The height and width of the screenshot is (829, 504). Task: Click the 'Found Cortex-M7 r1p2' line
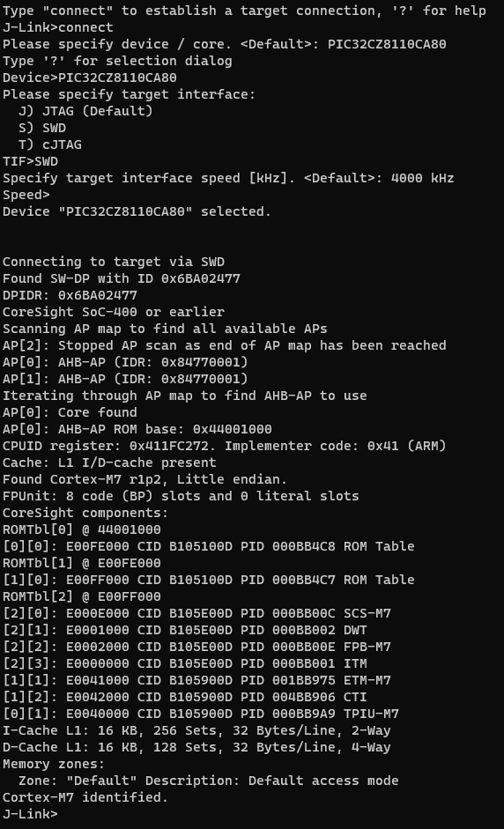(145, 479)
